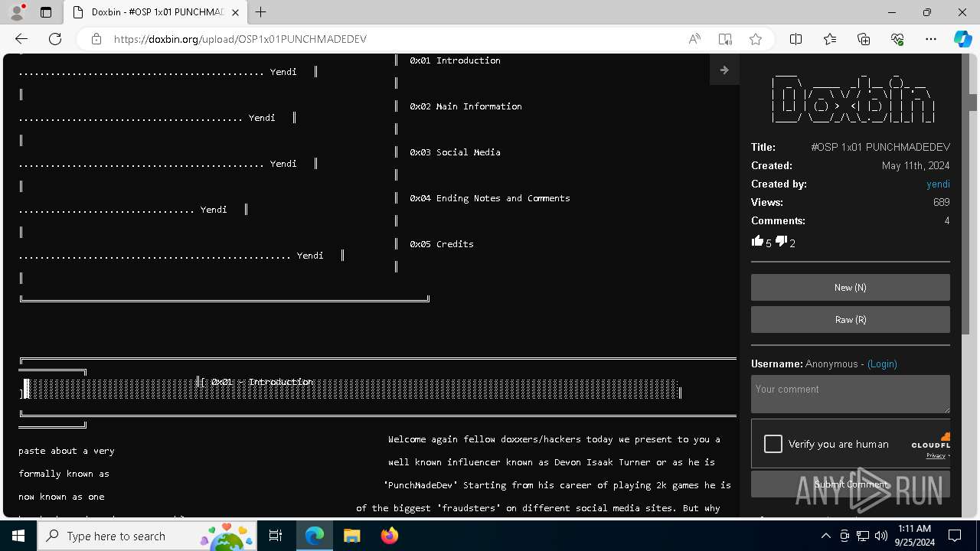Add this page to favorites

point(756,39)
